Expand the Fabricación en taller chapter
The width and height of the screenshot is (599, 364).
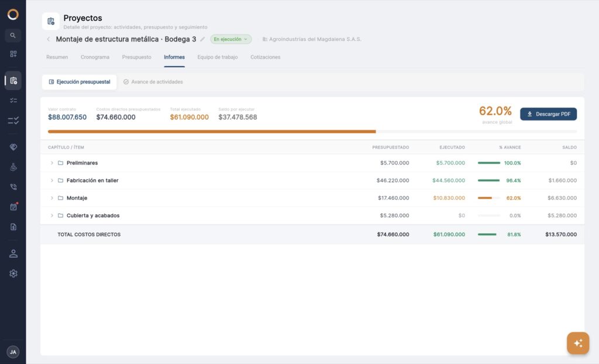pyautogui.click(x=52, y=181)
